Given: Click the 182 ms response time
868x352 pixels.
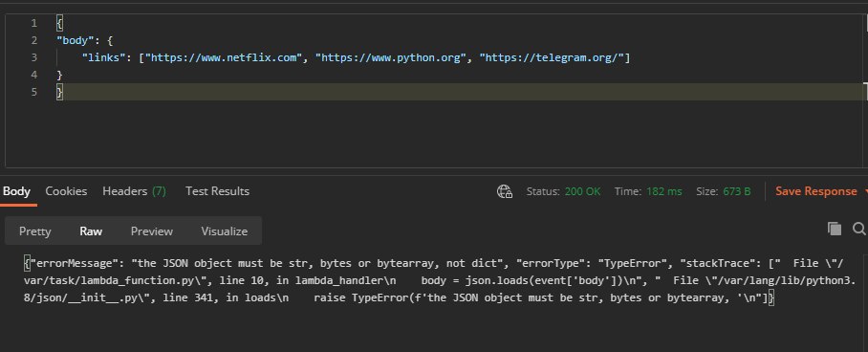Looking at the screenshot, I should pos(664,191).
